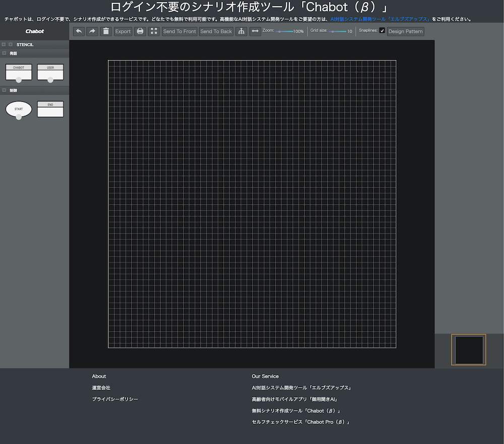Viewport: 504px width, 444px height.
Task: Select the CHABOT stencil shape
Action: tap(19, 73)
